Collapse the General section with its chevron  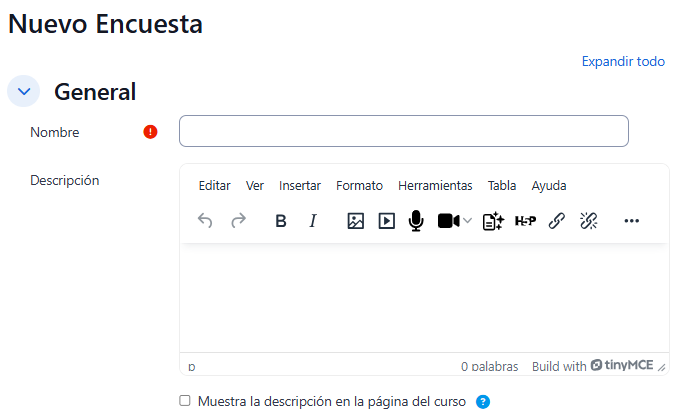pos(23,91)
